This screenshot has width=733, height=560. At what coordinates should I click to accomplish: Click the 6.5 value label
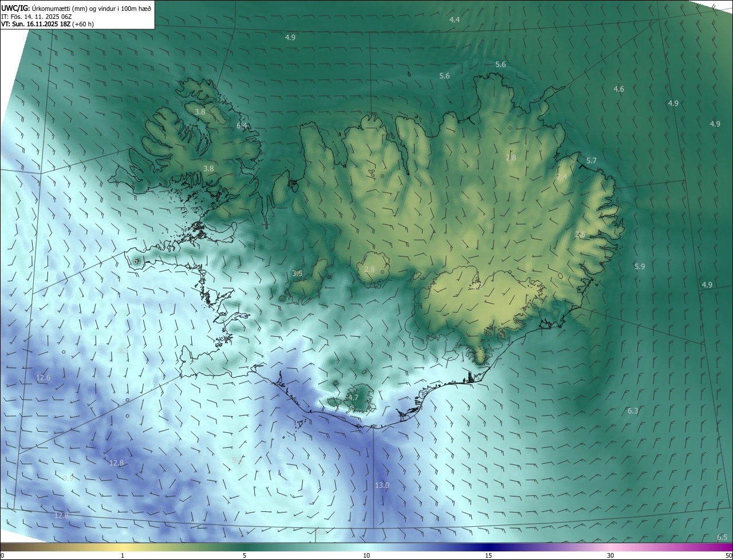click(722, 537)
